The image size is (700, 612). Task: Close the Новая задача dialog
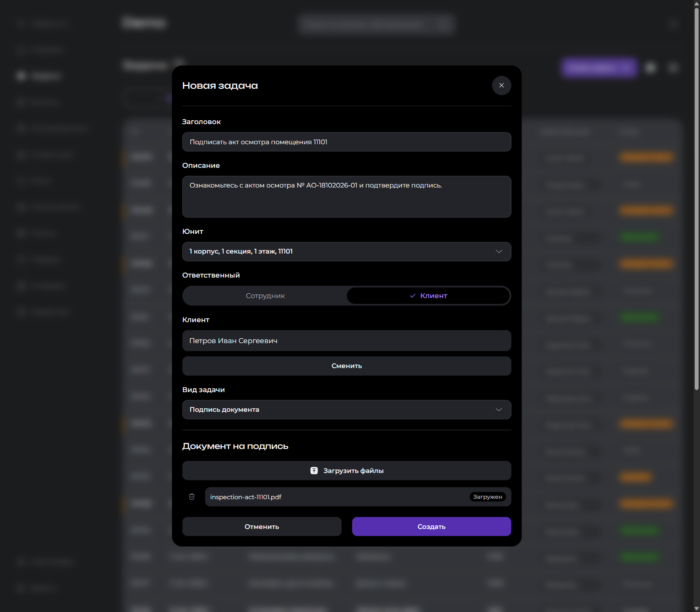501,86
